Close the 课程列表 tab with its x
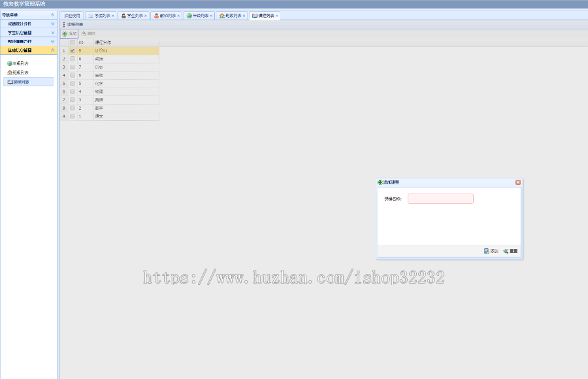588x379 pixels. (277, 16)
